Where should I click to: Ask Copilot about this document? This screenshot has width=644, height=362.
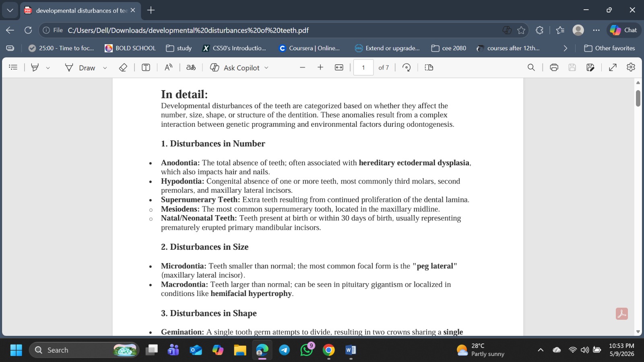click(235, 68)
